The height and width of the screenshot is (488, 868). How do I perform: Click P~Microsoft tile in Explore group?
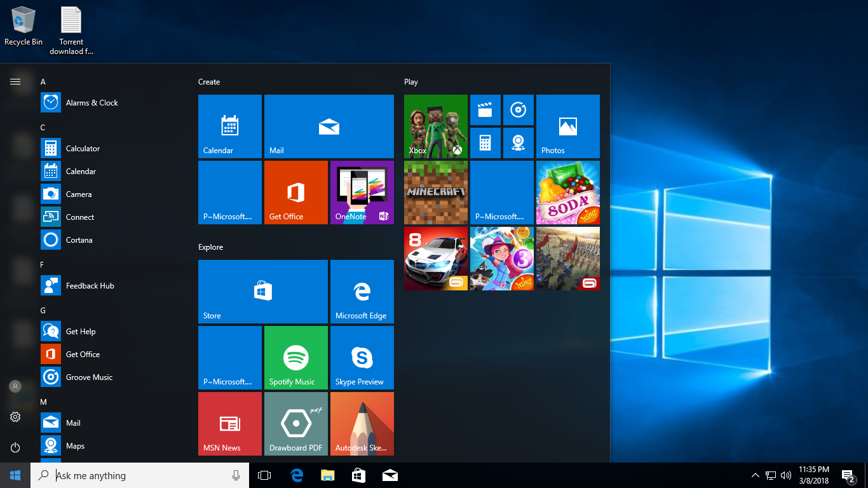pyautogui.click(x=230, y=358)
